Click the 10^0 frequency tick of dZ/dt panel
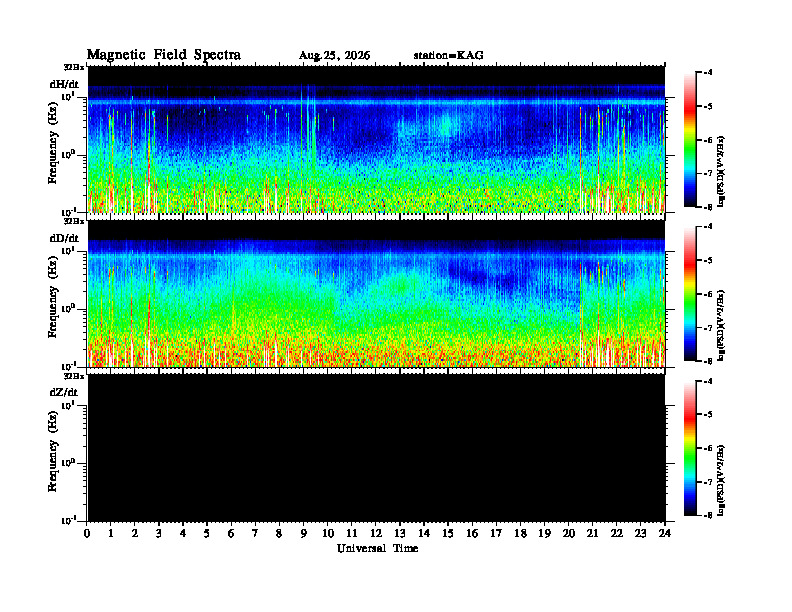Viewport: 792px width, 612px height. click(68, 462)
